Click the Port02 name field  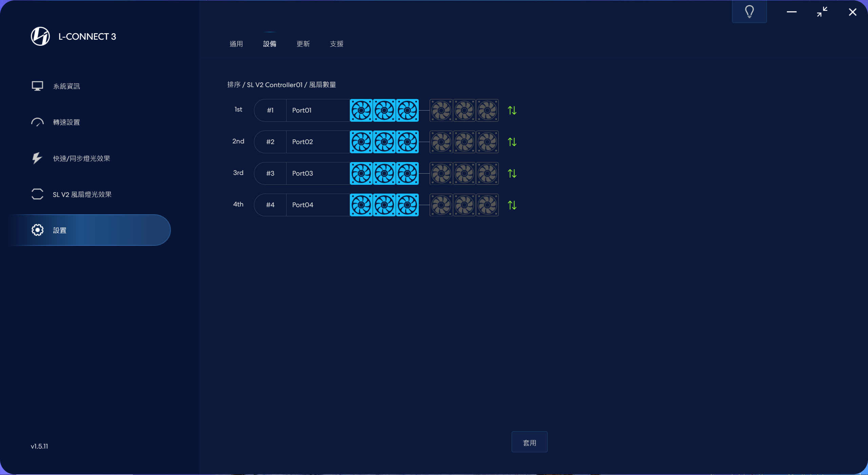318,142
